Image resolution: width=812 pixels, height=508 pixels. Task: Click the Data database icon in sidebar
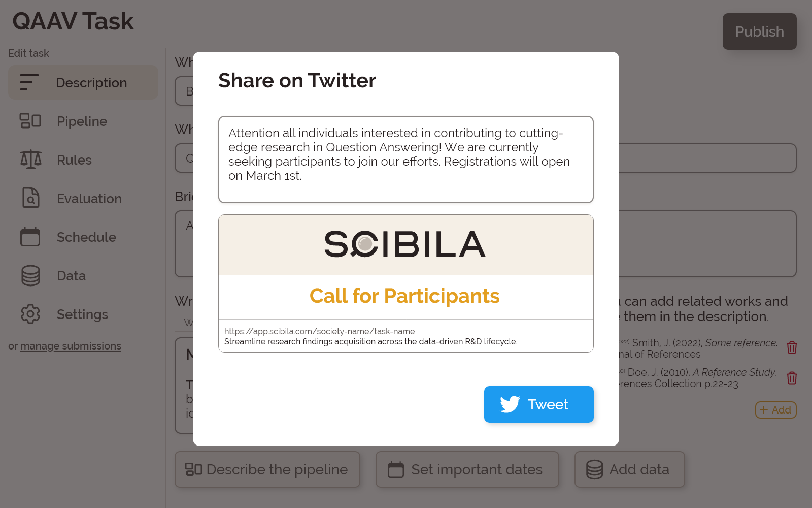[x=30, y=275]
